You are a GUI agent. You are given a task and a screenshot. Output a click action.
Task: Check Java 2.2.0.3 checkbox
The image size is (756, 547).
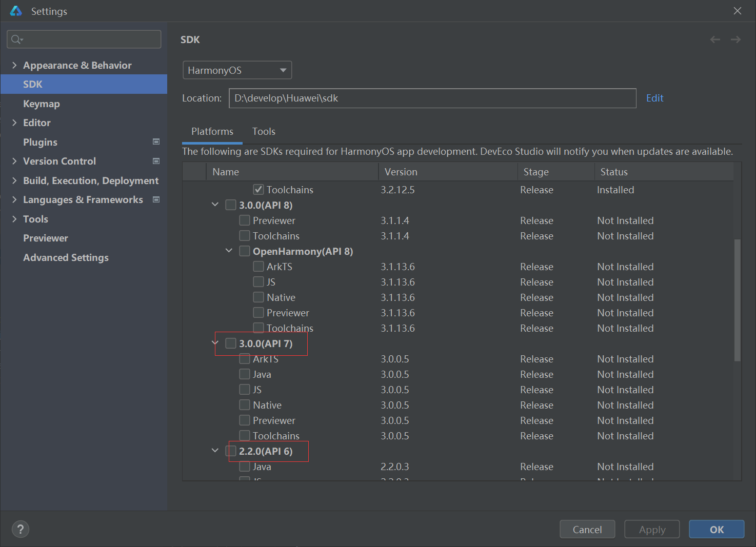245,467
